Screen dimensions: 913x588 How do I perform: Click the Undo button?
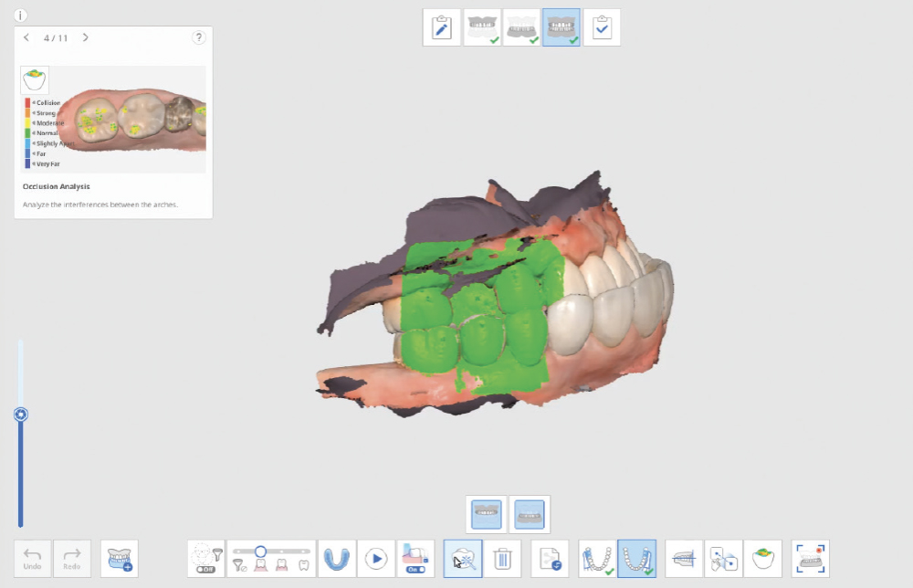point(33,558)
